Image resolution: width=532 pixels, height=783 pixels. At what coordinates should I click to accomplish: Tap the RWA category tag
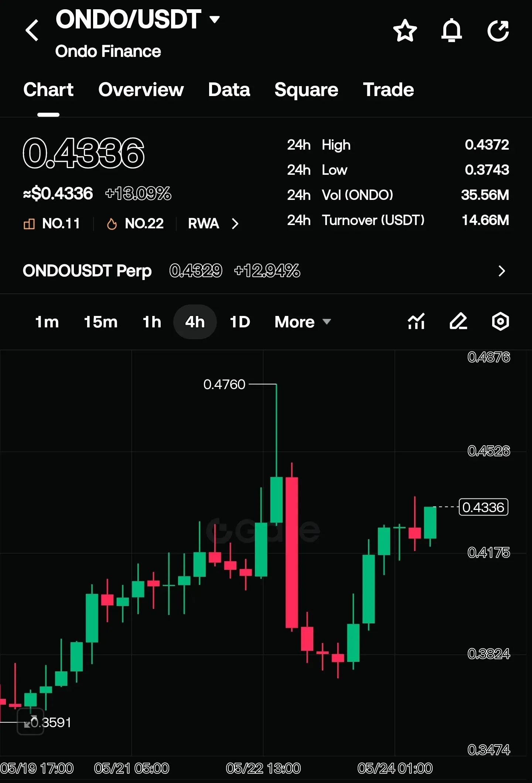click(204, 224)
